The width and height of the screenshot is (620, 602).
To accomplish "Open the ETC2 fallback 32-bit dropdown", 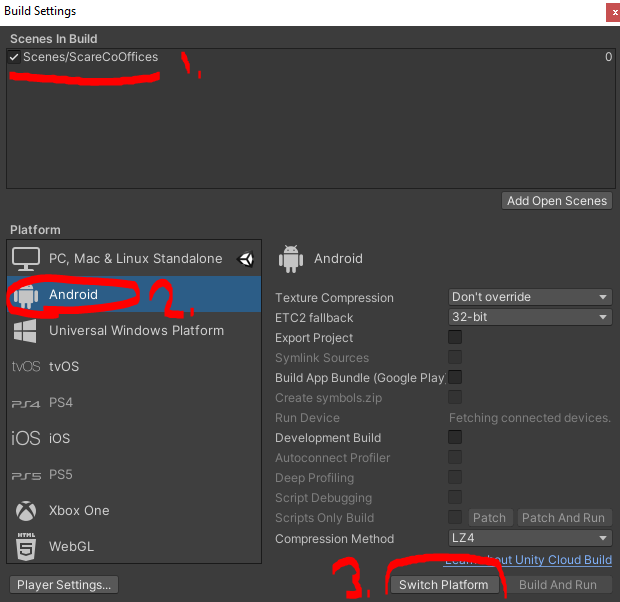I will click(x=530, y=317).
